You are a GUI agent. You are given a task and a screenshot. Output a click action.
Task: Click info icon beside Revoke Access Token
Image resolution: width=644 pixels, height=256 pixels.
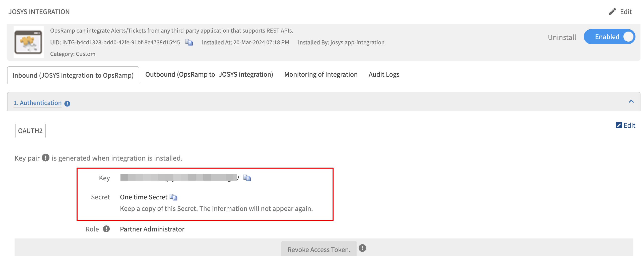(362, 248)
